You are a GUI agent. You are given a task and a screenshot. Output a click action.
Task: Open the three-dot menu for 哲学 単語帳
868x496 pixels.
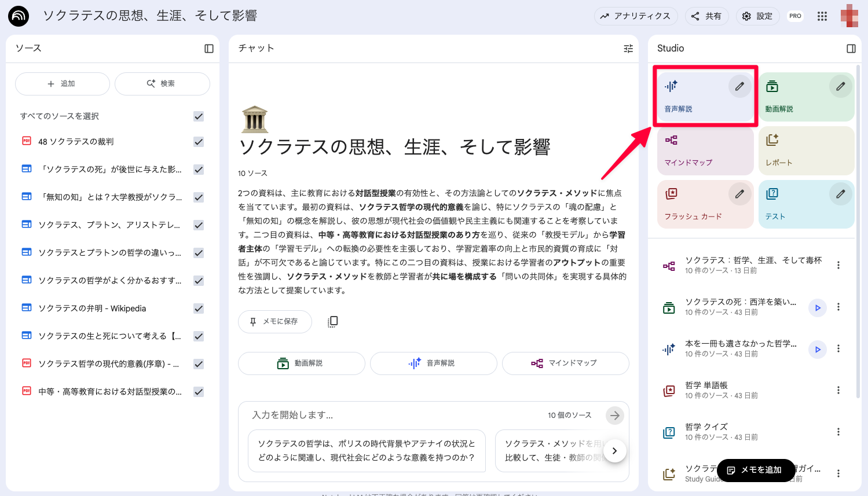[x=838, y=390]
